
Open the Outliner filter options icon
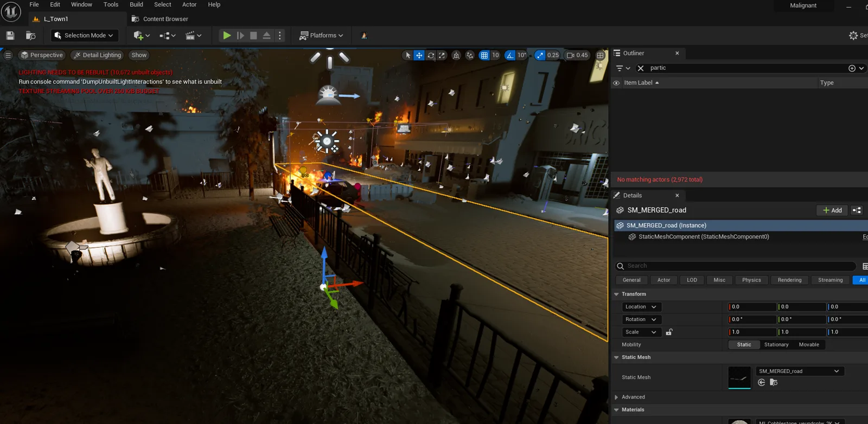(623, 68)
